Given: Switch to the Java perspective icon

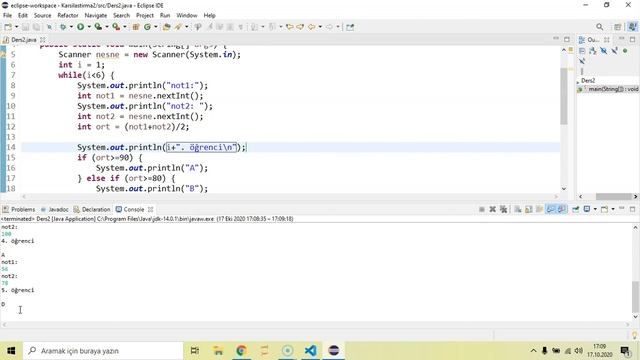Looking at the screenshot, I should [632, 27].
